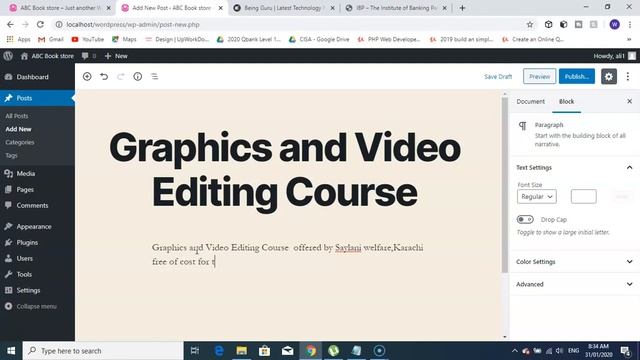Expand Color Settings panel

pos(575,262)
